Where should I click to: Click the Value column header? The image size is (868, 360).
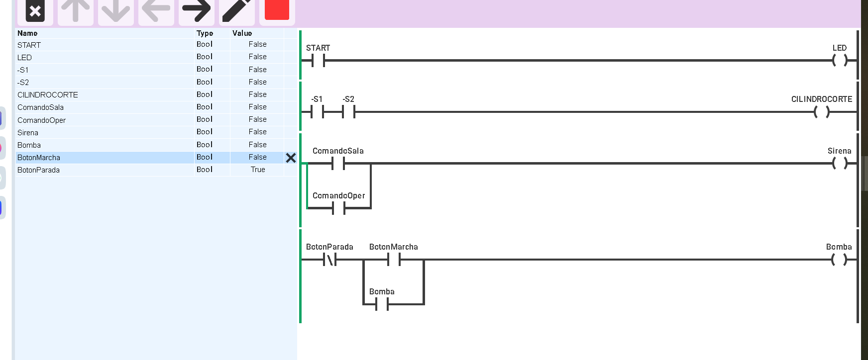[242, 33]
